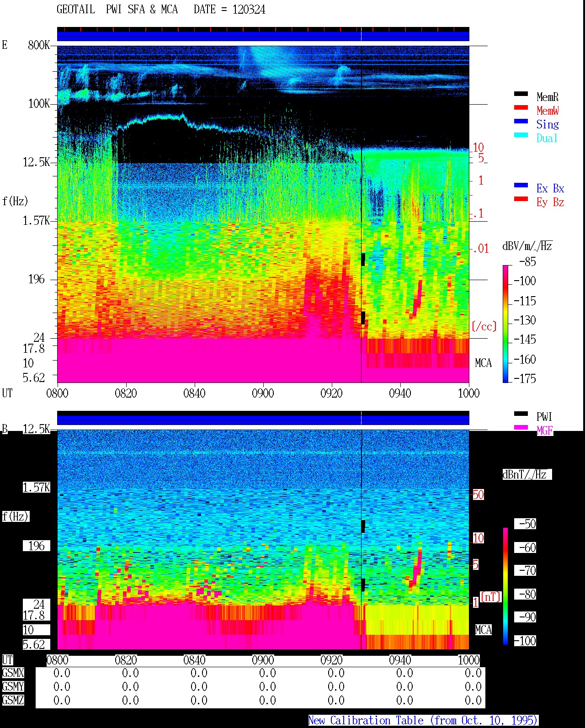
Task: Click the red [nT] field unit label
Action: 491,597
